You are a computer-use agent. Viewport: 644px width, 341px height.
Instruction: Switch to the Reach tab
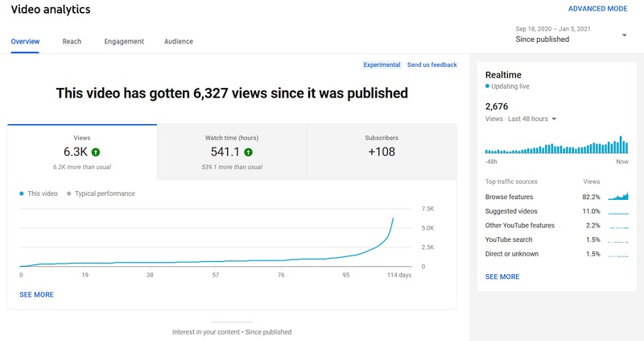[72, 41]
